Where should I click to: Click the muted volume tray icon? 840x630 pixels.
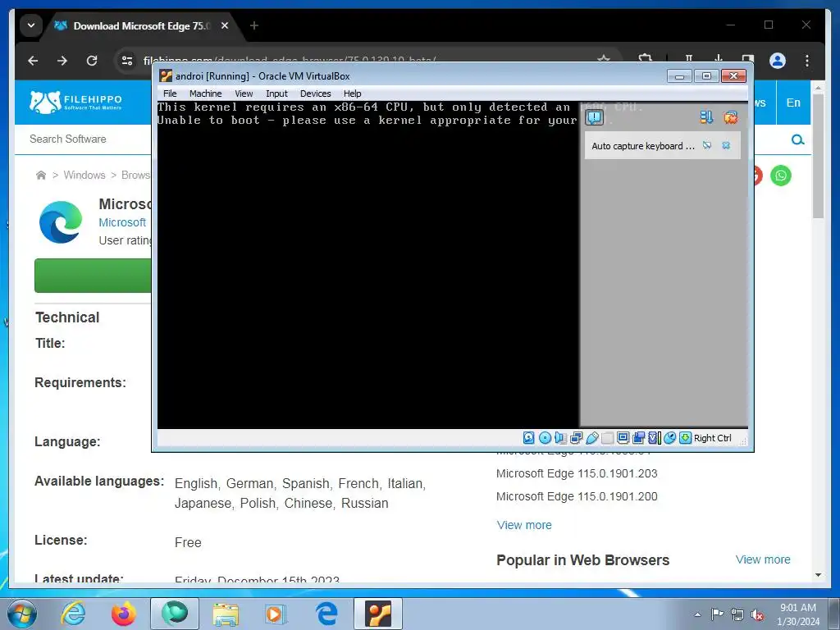click(757, 614)
